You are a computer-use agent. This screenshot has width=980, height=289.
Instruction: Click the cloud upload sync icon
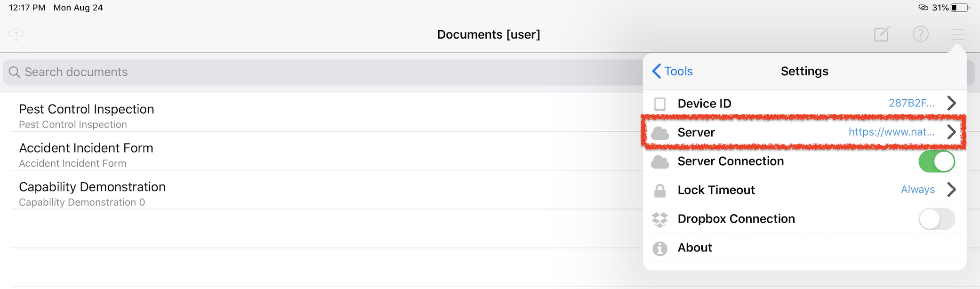point(16,34)
